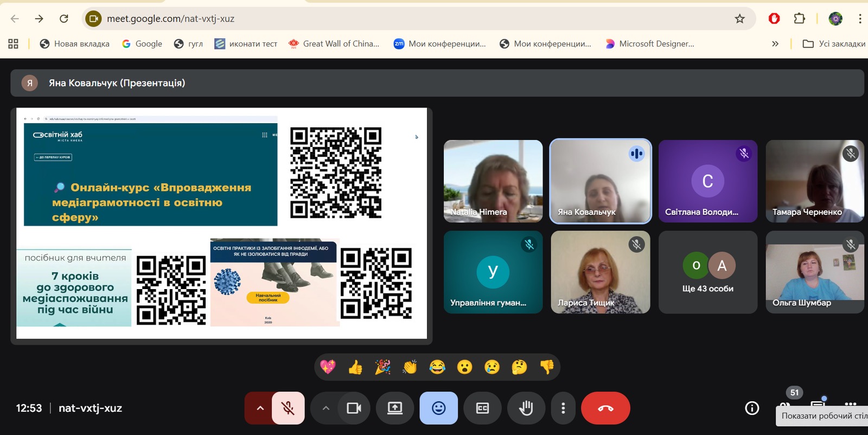The image size is (868, 435).
Task: Open the chat panel
Action: tap(818, 404)
